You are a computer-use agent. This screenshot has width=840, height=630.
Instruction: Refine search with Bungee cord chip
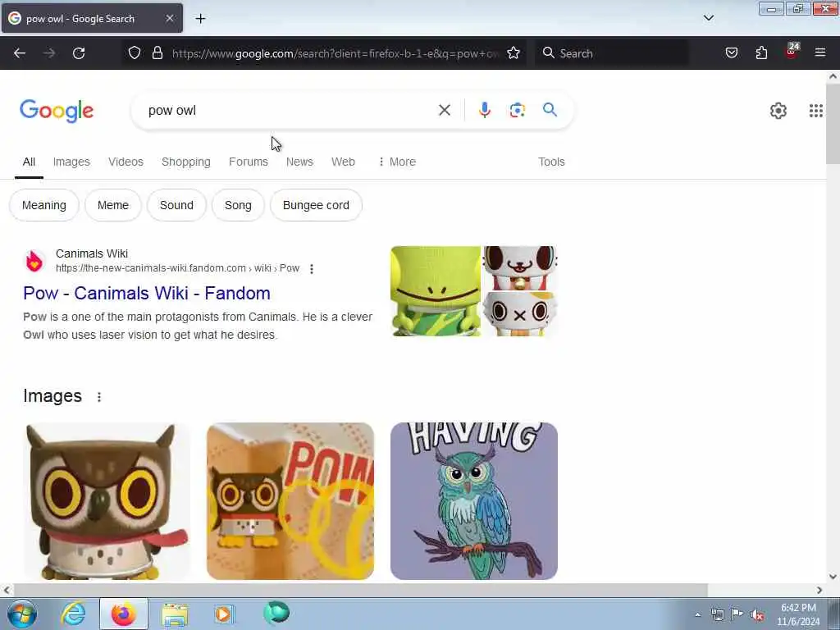click(316, 205)
